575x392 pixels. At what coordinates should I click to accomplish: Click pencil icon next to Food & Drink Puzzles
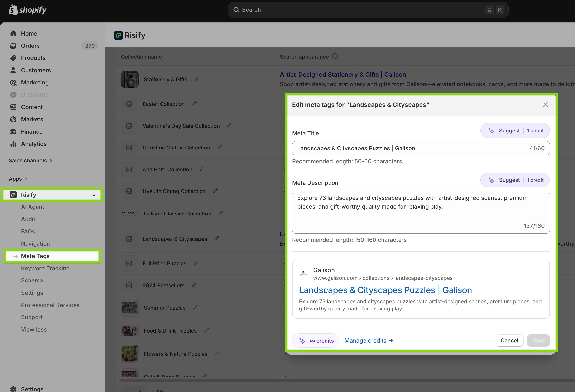click(x=206, y=330)
